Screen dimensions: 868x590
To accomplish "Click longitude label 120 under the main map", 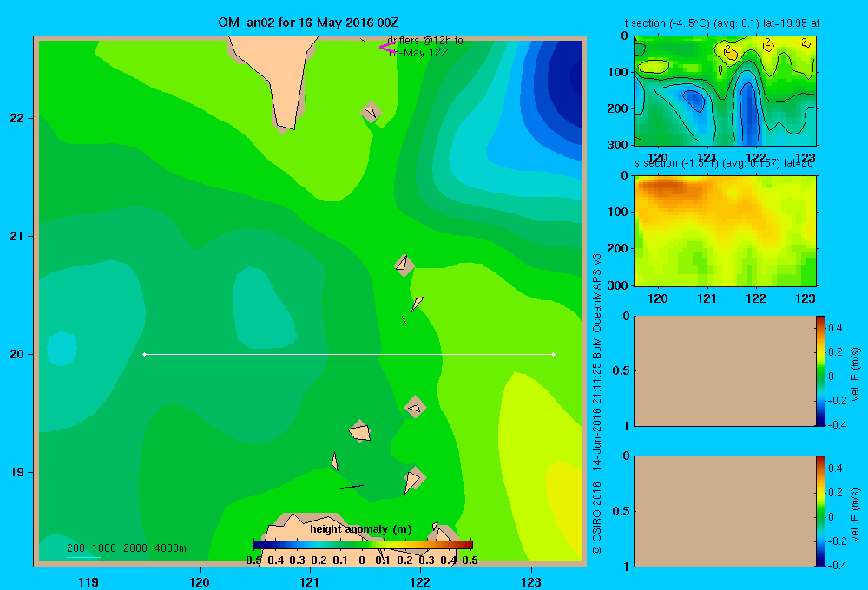I will pos(200,581).
